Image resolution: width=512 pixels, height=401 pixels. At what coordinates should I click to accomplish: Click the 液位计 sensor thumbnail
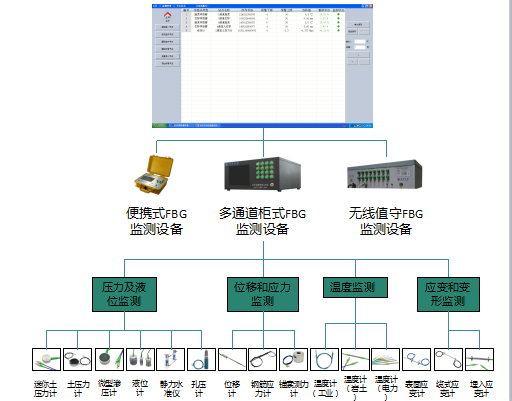click(140, 360)
